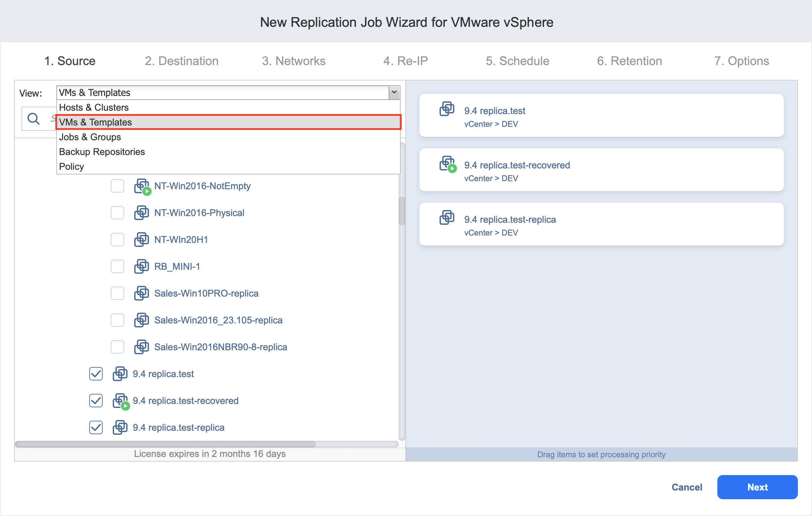This screenshot has width=812, height=516.
Task: Click the vertical scrollbar thumb in VM tree
Action: 402,211
